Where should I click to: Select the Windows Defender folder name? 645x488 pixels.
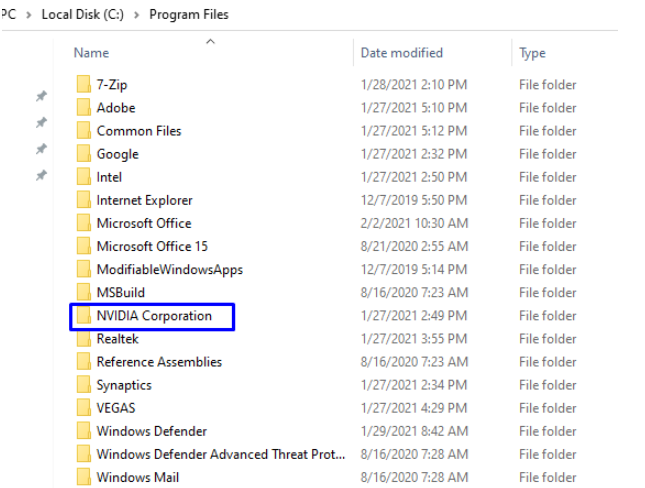point(152,431)
